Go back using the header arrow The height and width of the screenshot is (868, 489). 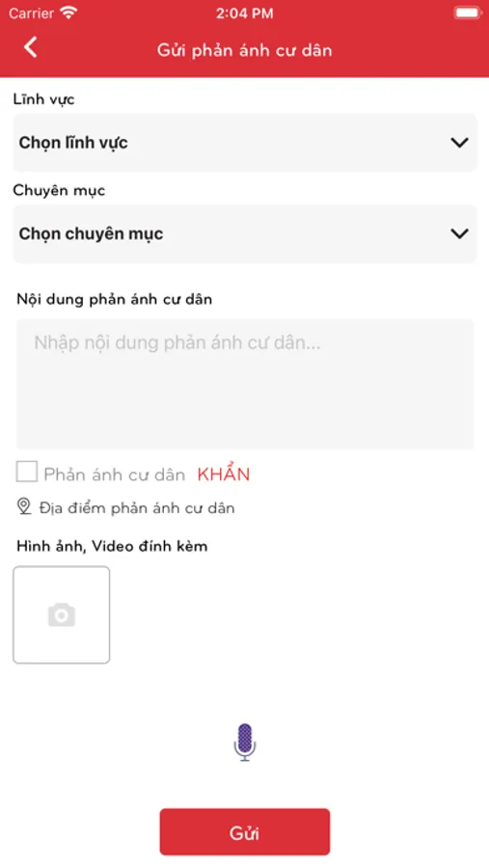31,47
